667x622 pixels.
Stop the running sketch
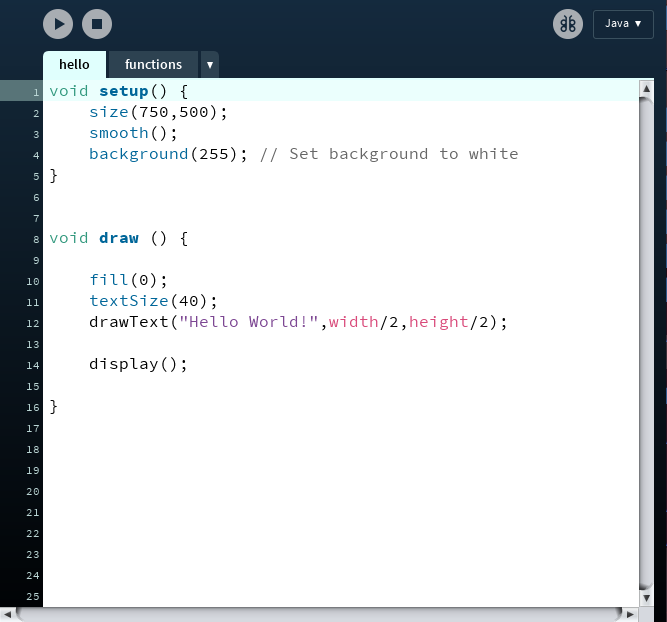(97, 24)
